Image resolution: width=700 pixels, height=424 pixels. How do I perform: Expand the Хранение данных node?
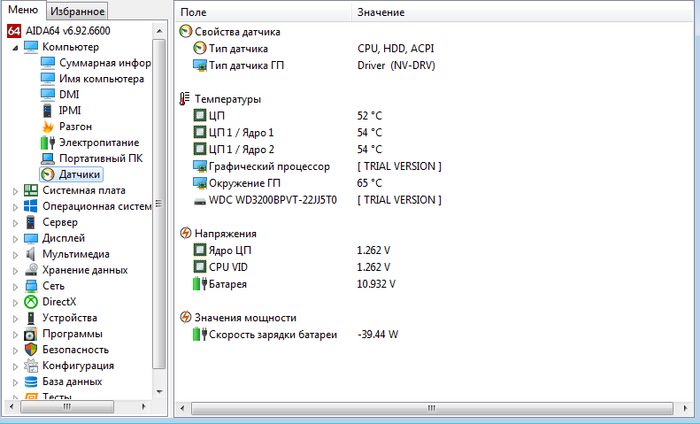[15, 271]
